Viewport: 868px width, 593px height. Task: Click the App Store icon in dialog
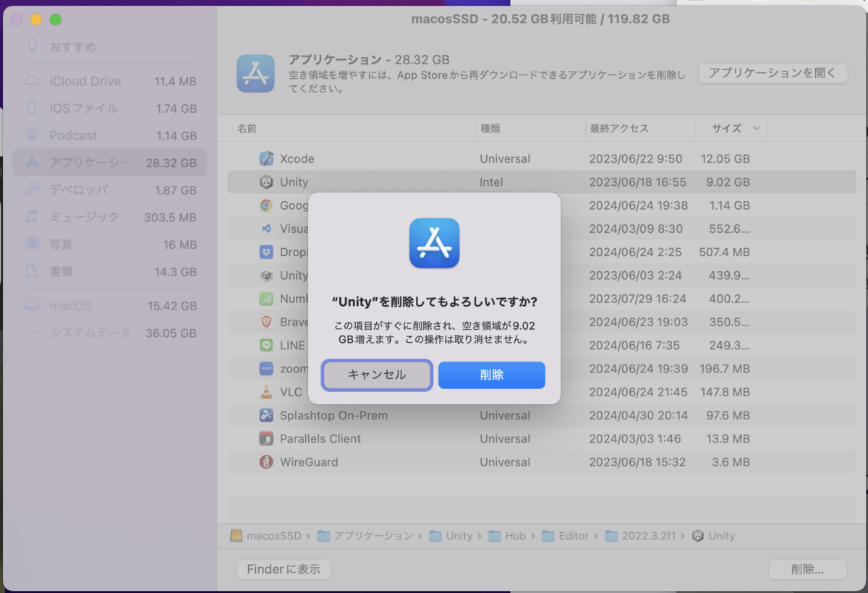tap(434, 243)
